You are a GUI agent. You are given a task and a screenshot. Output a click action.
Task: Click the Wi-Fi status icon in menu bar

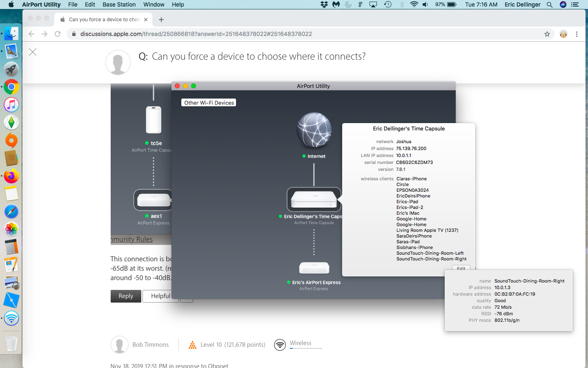(414, 4)
